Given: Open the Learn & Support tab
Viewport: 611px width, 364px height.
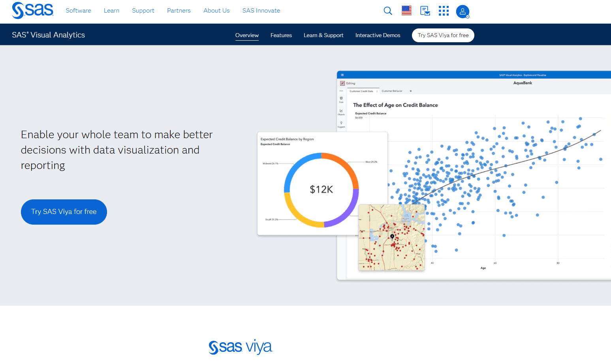Looking at the screenshot, I should [x=323, y=35].
